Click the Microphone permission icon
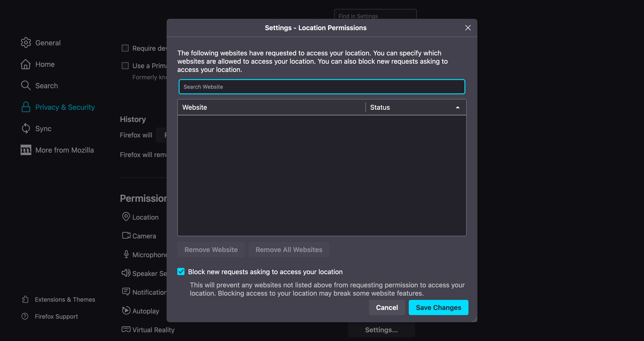This screenshot has width=644, height=341. tap(126, 254)
